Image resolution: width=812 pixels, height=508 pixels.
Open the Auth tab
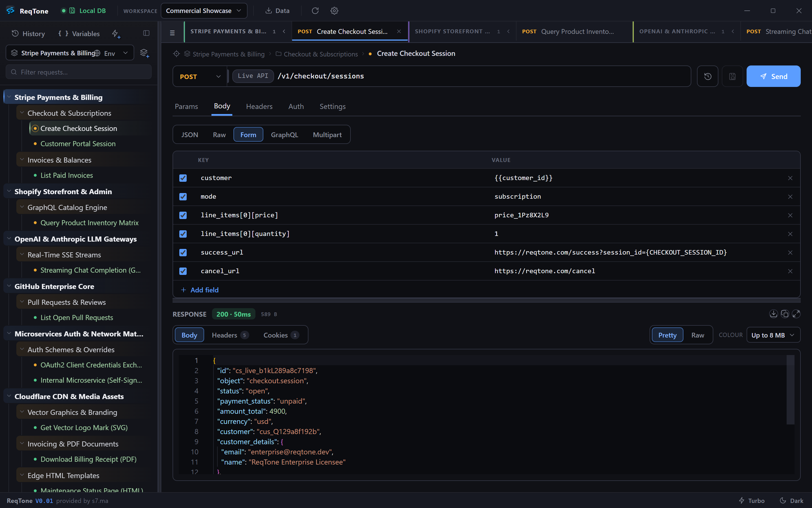[296, 106]
